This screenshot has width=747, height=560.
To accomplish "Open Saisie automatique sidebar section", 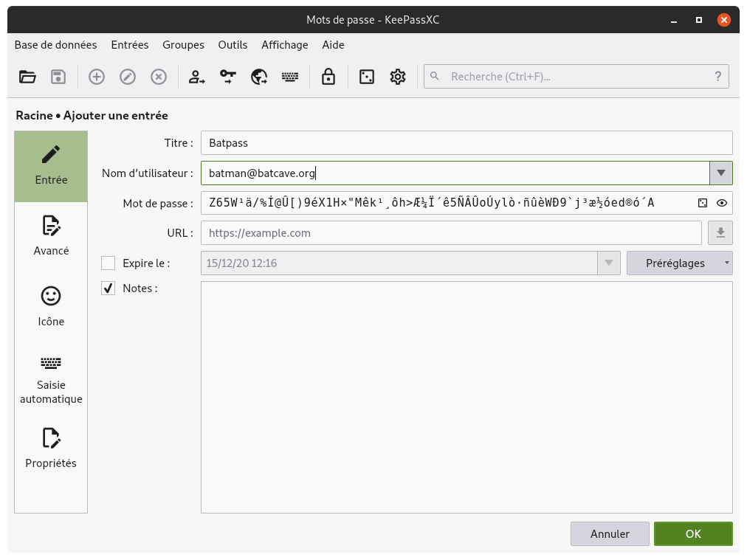I will point(51,380).
